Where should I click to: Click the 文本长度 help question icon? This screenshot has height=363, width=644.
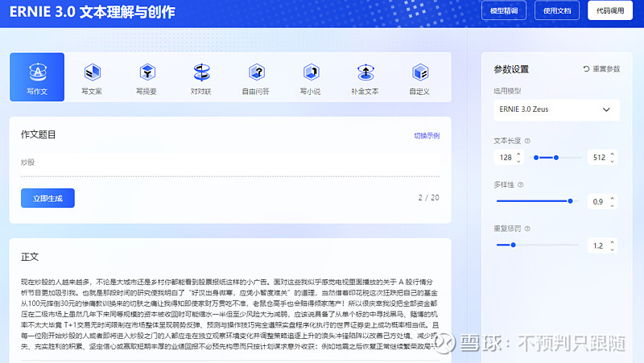tap(527, 141)
